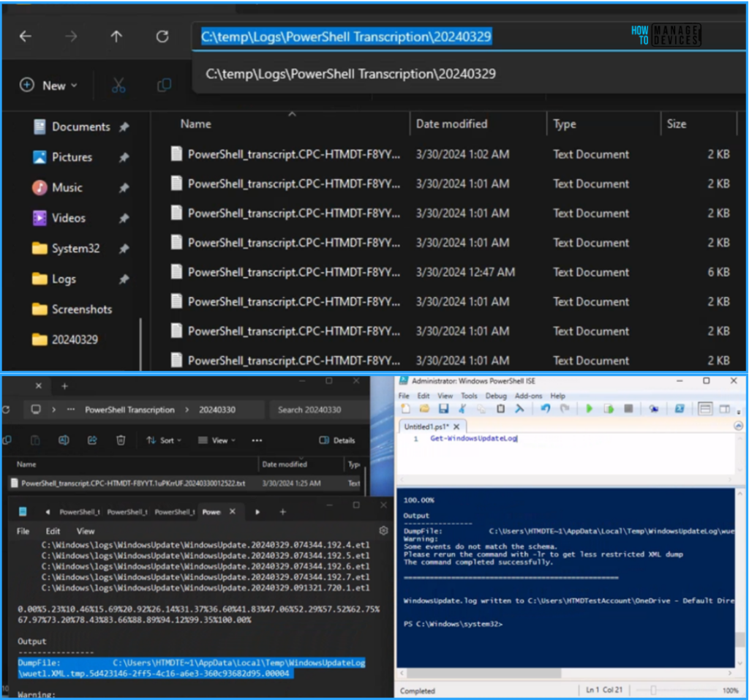Open Music in the sidebar
This screenshot has width=749, height=700.
67,188
